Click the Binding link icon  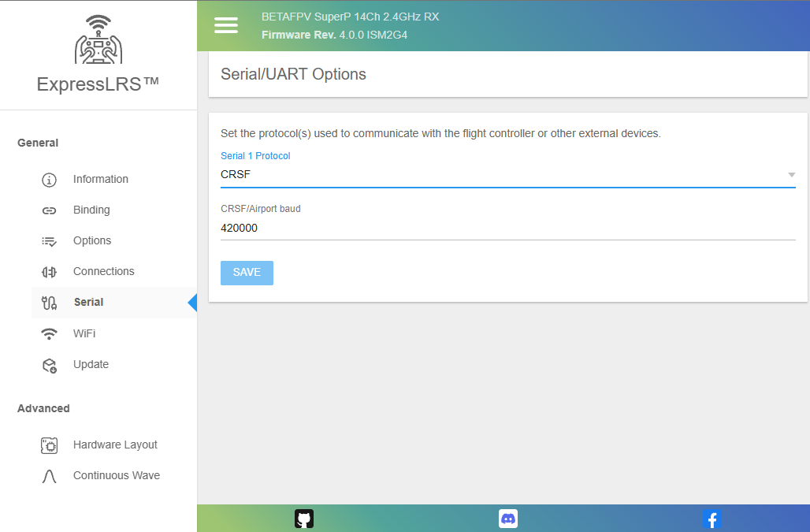49,210
